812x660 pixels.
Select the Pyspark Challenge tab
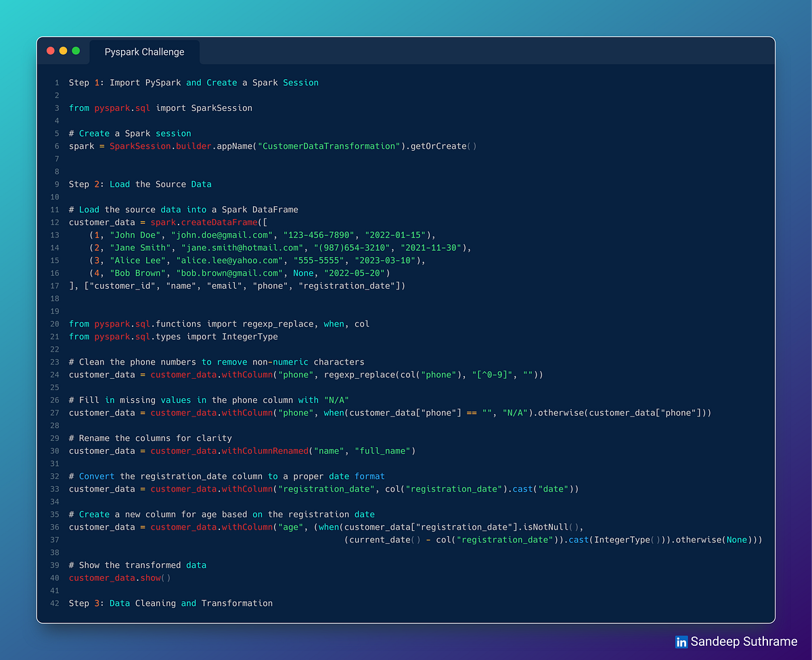click(144, 51)
